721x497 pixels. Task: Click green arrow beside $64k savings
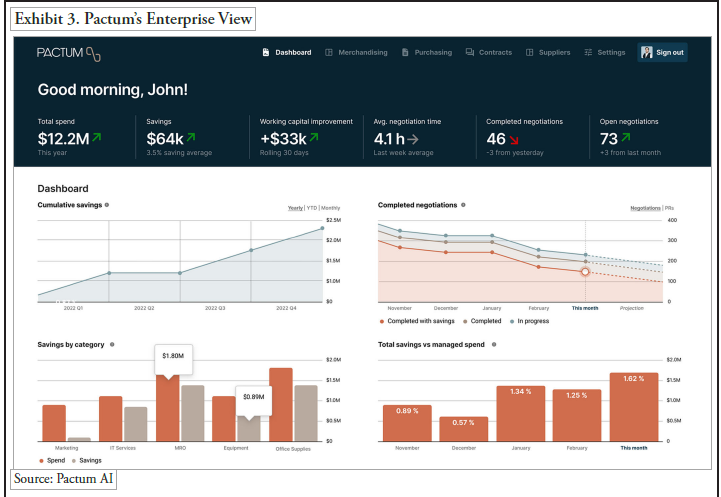(x=191, y=137)
